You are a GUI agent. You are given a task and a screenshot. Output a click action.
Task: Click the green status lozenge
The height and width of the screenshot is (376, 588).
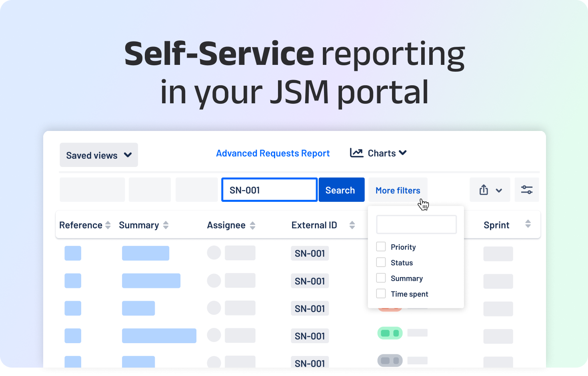pyautogui.click(x=390, y=333)
